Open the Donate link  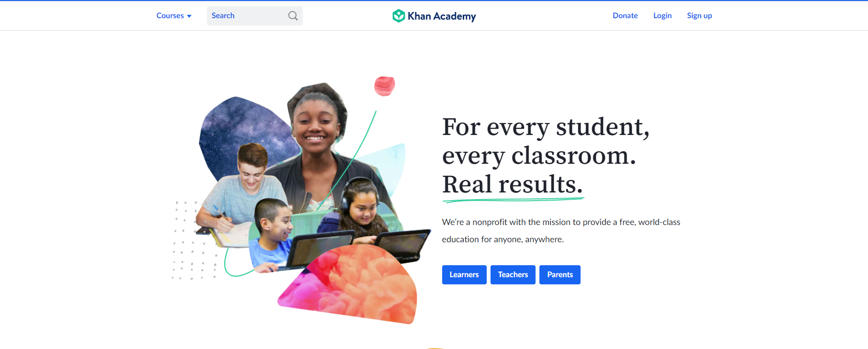(x=625, y=16)
